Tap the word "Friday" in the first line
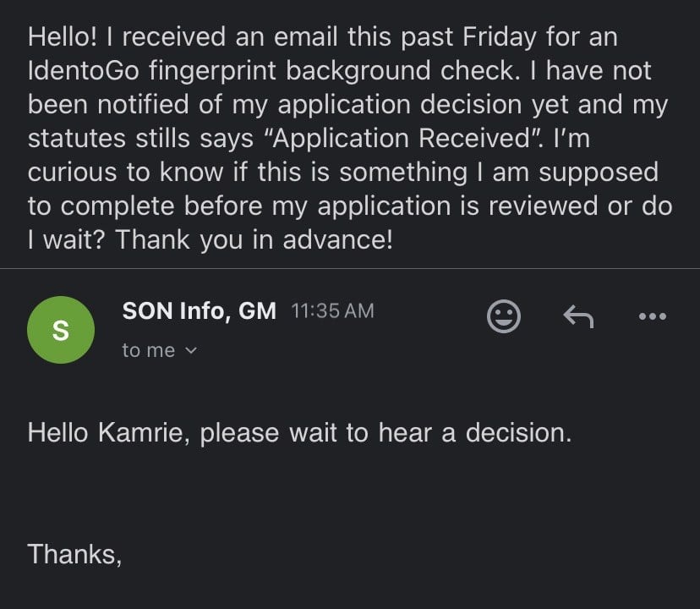 499,36
